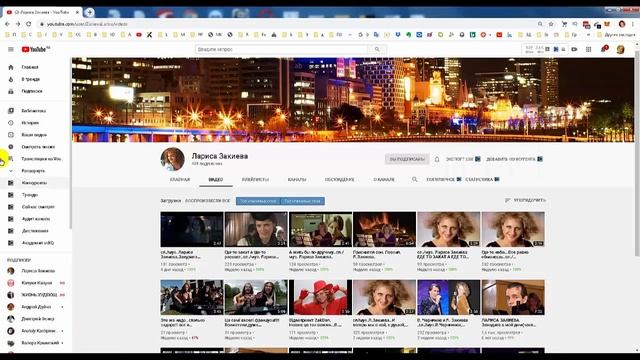
Task: Open the fireplace video thumbnail
Action: (x=384, y=229)
